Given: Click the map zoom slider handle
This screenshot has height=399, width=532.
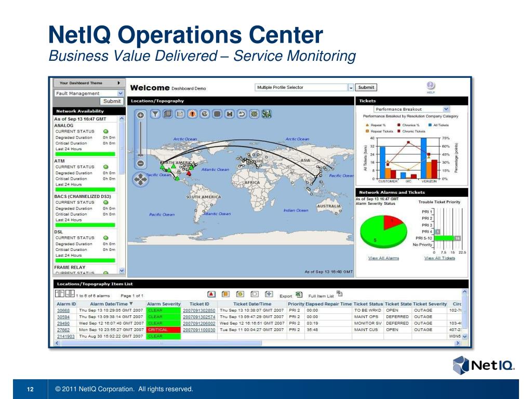Looking at the screenshot, I should click(x=140, y=154).
